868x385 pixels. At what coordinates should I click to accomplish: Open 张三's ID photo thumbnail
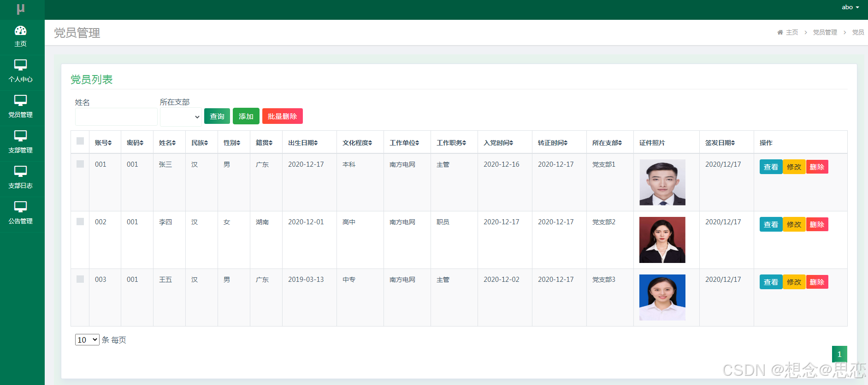point(662,182)
